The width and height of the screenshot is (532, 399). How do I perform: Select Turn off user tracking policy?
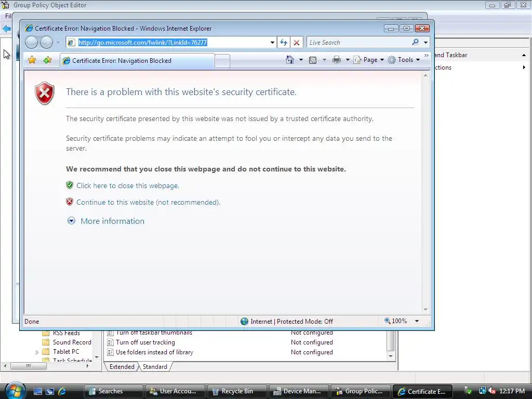(x=141, y=342)
